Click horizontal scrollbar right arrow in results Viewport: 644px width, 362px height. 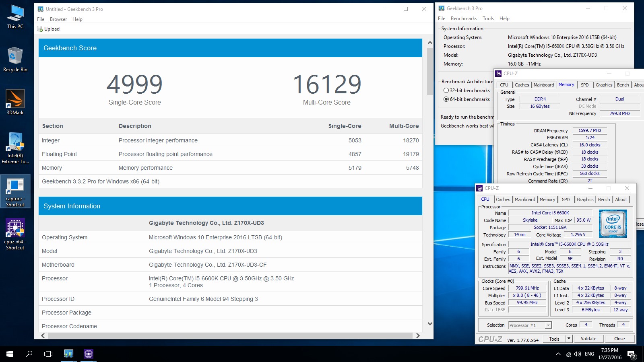pos(418,335)
